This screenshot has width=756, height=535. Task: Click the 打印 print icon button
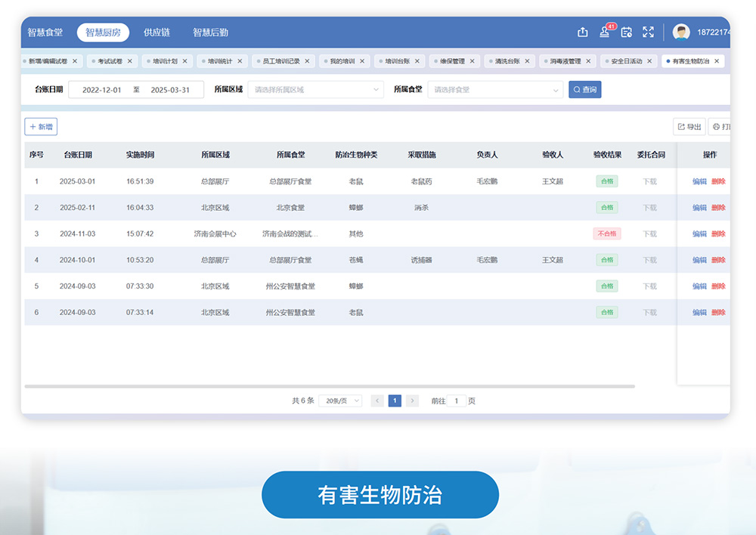tap(722, 126)
